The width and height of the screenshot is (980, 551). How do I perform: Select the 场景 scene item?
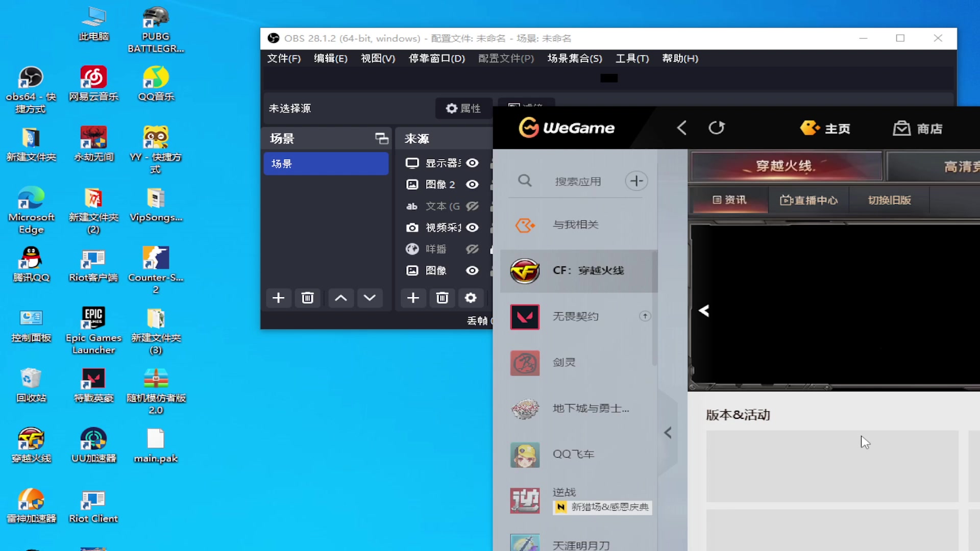coord(326,164)
